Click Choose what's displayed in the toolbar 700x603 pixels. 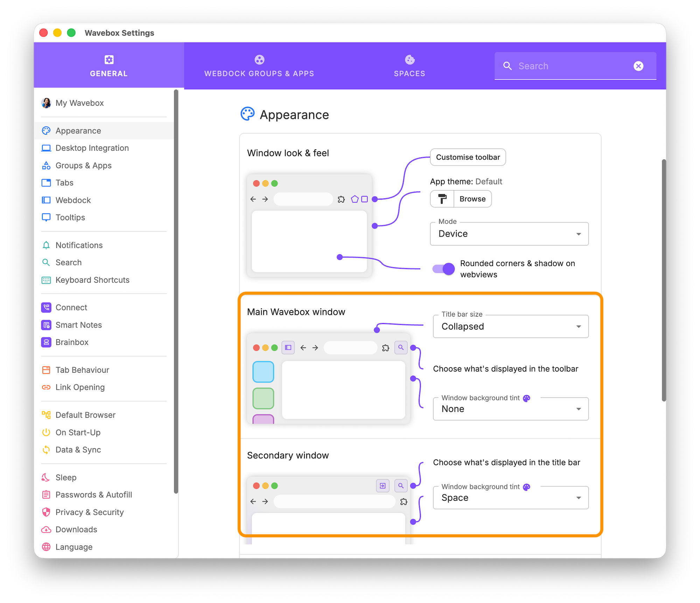pyautogui.click(x=505, y=369)
